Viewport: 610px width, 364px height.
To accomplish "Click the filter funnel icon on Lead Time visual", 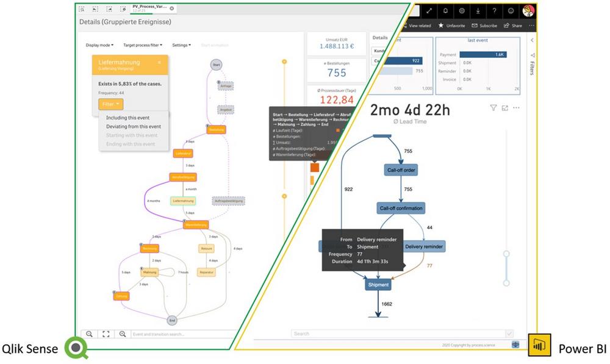I will tap(493, 108).
